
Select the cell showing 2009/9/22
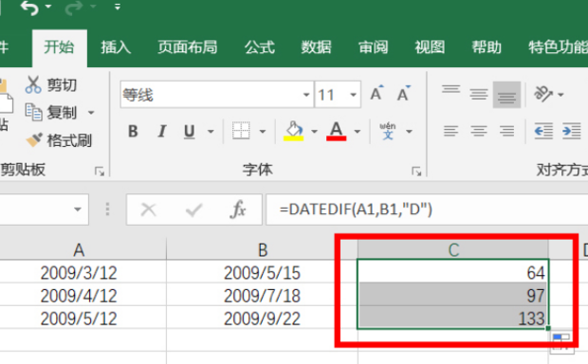(x=262, y=318)
